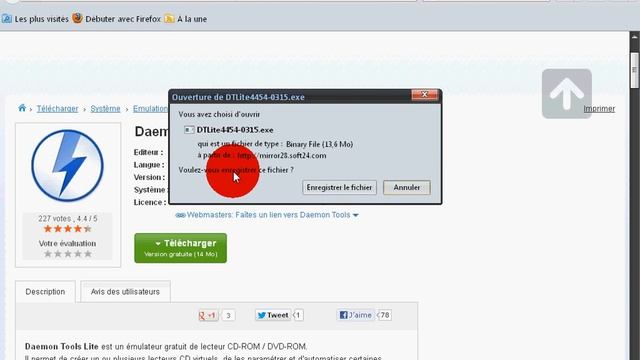Click the Webmasters link chain icon
640x360 pixels.
click(x=180, y=215)
